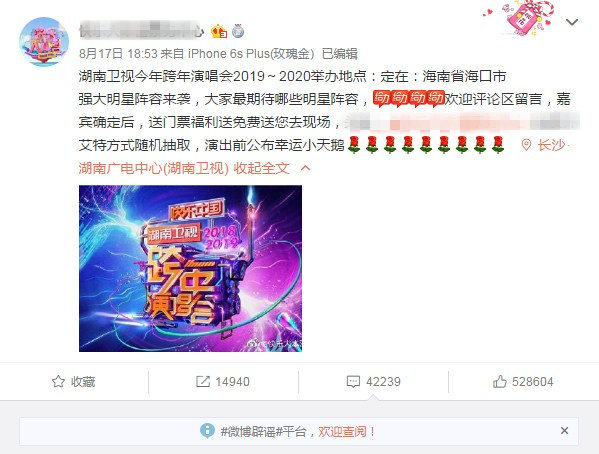Click the gray medal badge icon

(238, 31)
